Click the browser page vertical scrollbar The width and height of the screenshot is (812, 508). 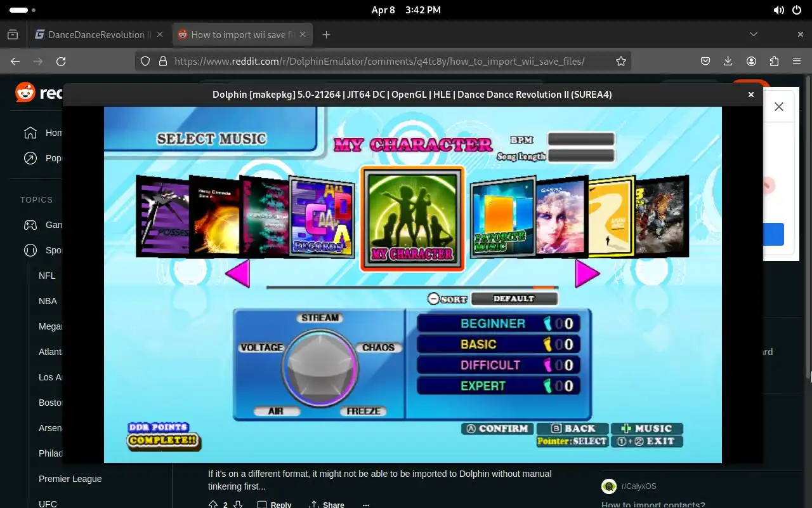tap(809, 229)
